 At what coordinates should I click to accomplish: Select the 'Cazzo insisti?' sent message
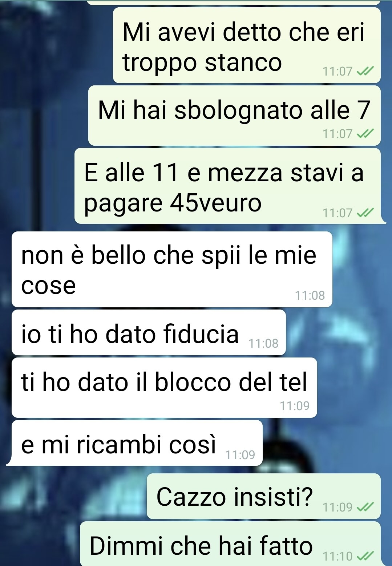[264, 496]
